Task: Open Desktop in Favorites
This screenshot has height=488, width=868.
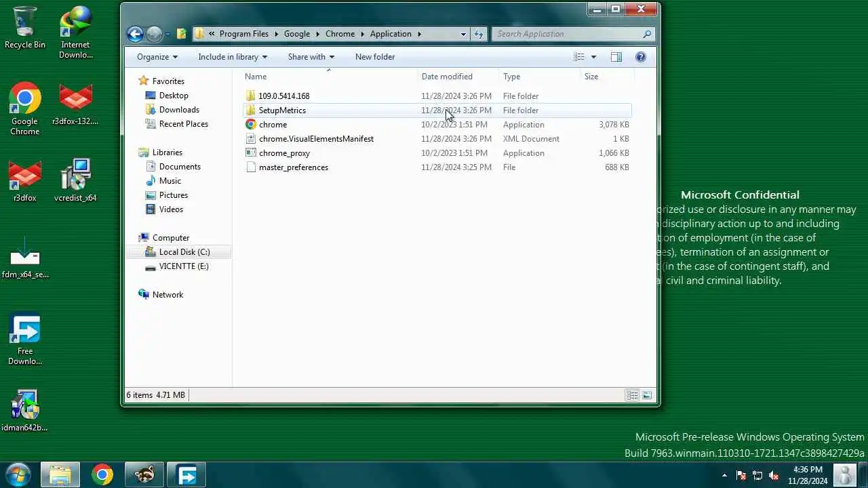Action: 173,96
